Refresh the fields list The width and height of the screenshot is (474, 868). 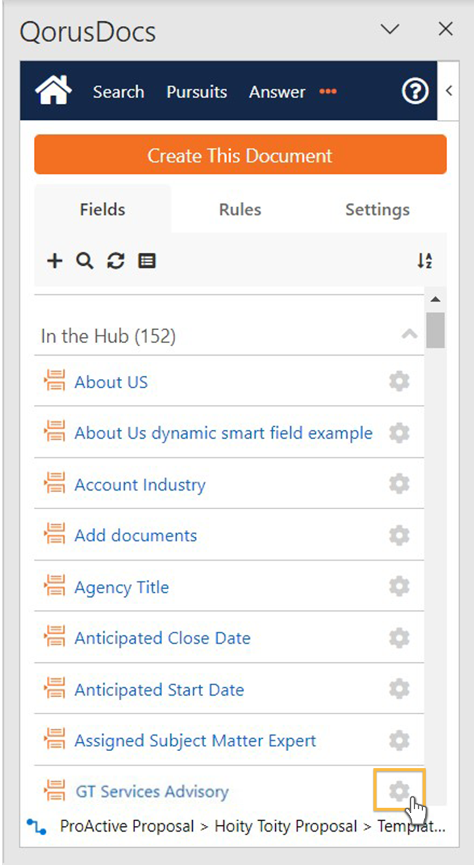116,261
